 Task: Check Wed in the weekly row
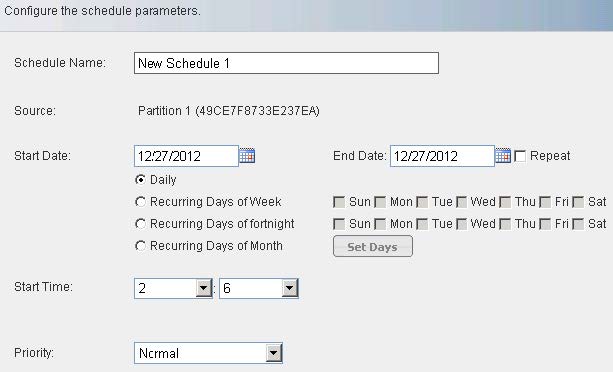[462, 202]
